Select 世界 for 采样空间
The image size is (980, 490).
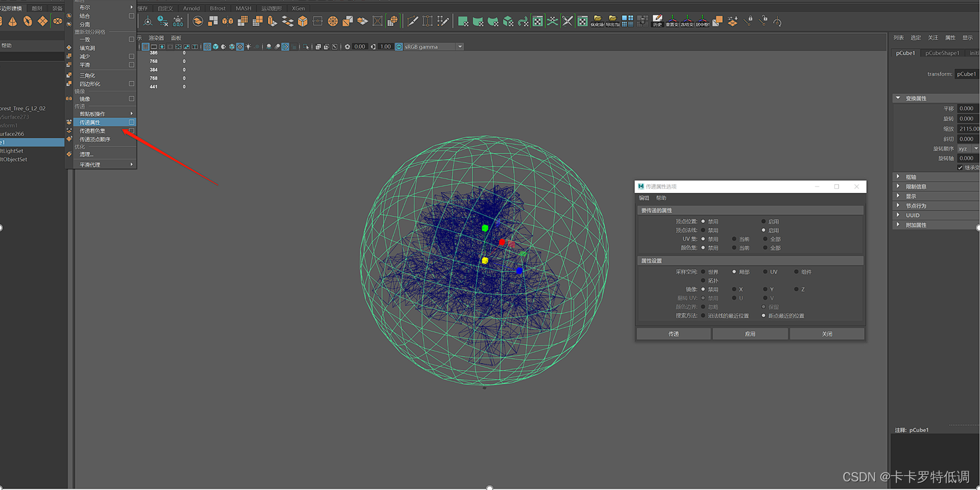704,272
